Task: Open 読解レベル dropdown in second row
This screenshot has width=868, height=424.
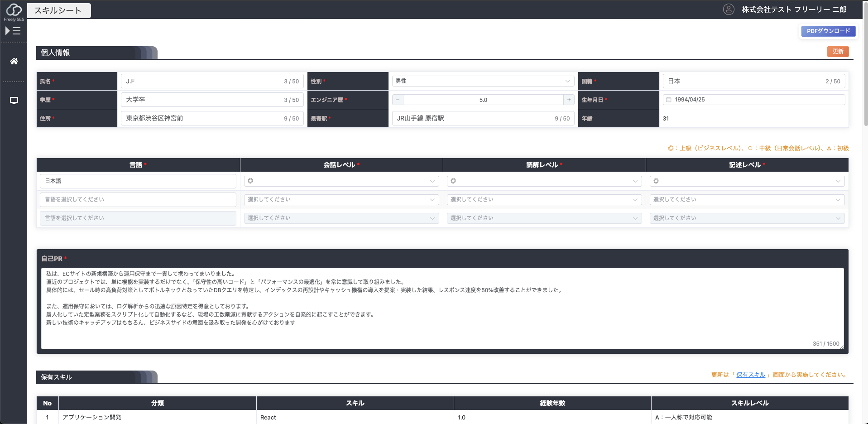Action: coord(544,200)
